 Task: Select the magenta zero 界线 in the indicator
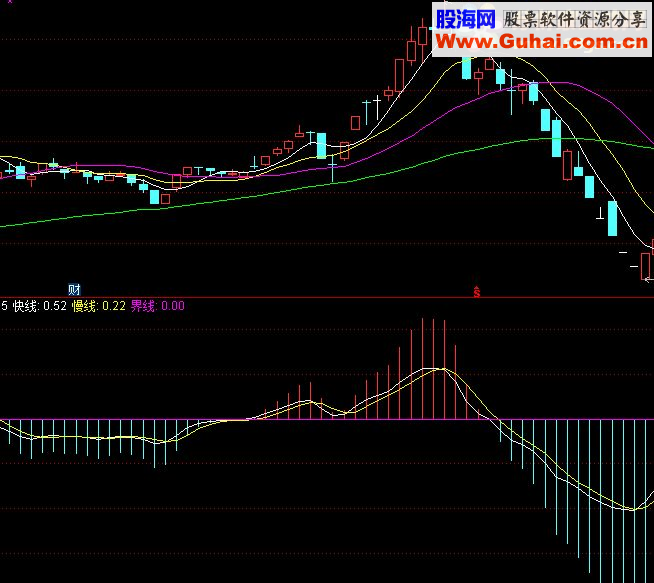click(327, 419)
